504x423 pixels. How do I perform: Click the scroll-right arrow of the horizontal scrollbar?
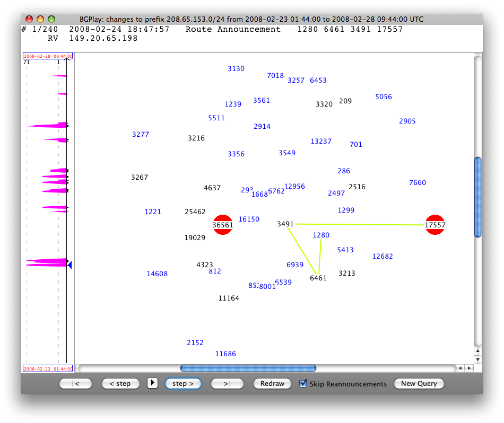468,368
